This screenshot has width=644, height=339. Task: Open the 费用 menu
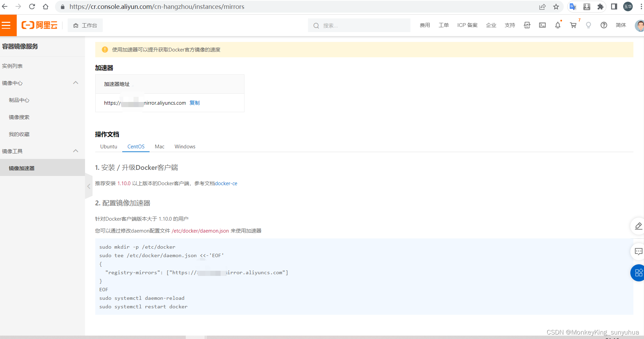(x=425, y=25)
